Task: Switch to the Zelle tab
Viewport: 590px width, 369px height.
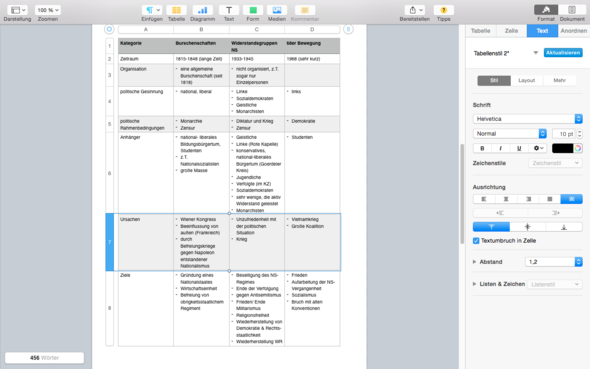Action: click(x=511, y=31)
